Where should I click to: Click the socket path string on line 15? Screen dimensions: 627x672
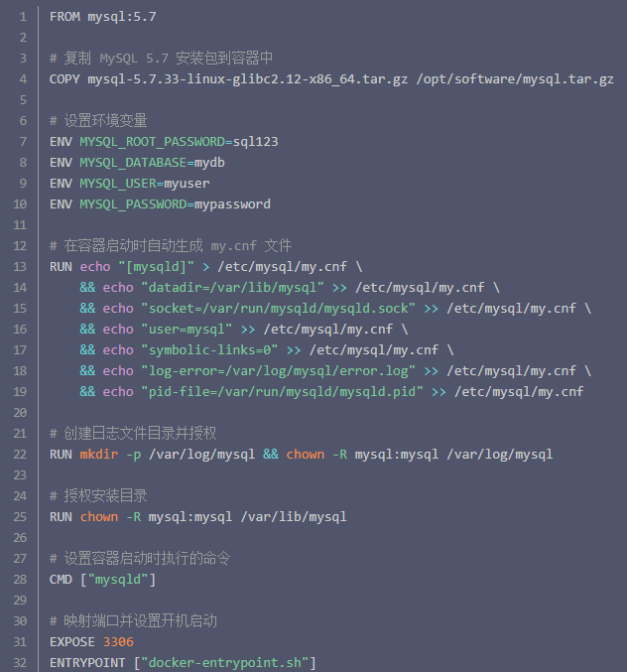279,309
